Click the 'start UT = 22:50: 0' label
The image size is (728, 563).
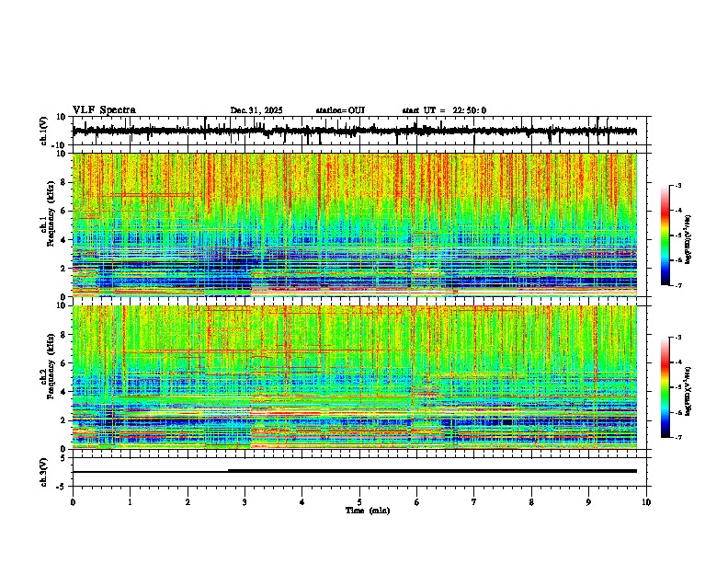pyautogui.click(x=444, y=110)
